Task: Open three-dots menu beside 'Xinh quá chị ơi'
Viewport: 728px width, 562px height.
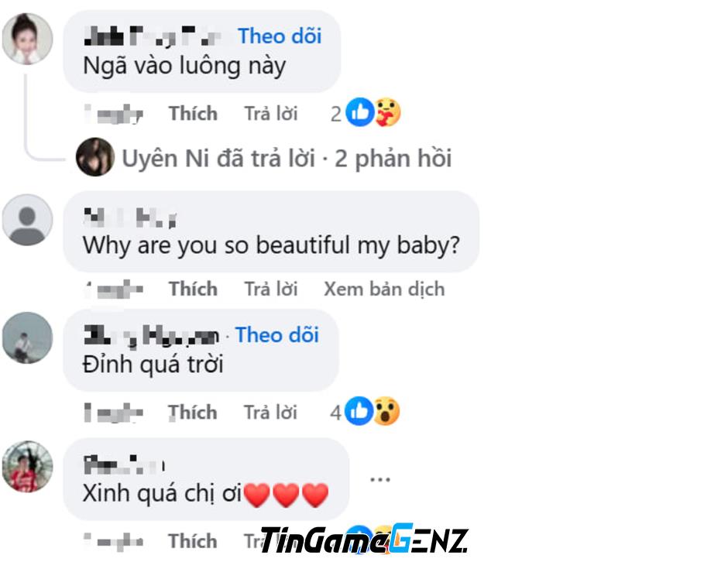Action: 379,479
